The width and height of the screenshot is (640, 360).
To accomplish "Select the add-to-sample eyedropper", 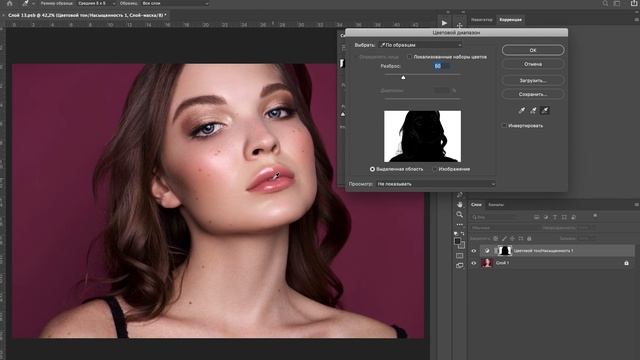I will pyautogui.click(x=533, y=110).
